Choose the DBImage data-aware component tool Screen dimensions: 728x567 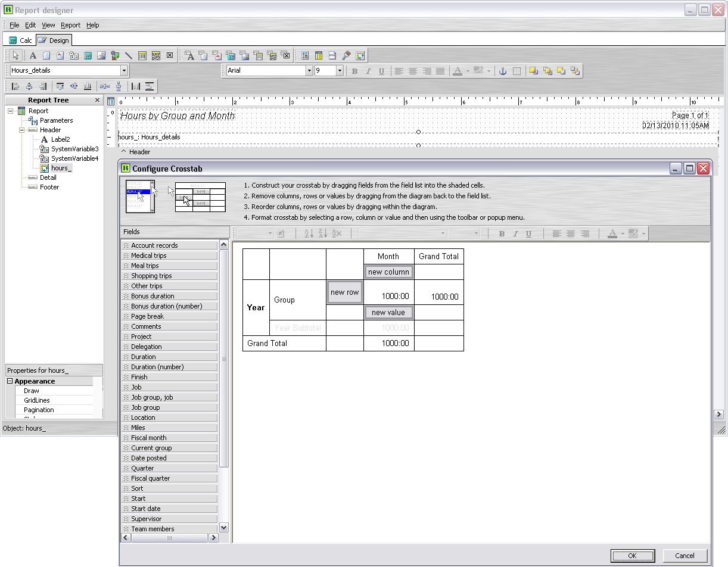coord(244,55)
